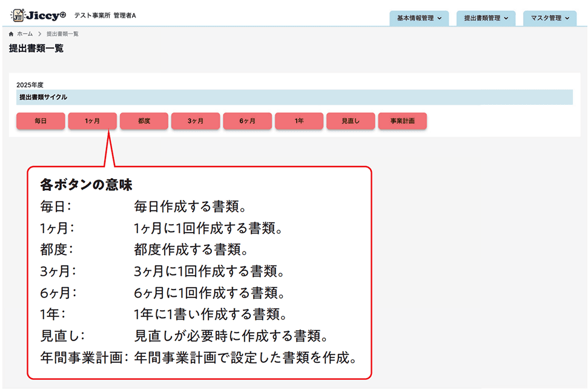Select the 3ヶ月 cycle button
The width and height of the screenshot is (588, 389).
(195, 121)
